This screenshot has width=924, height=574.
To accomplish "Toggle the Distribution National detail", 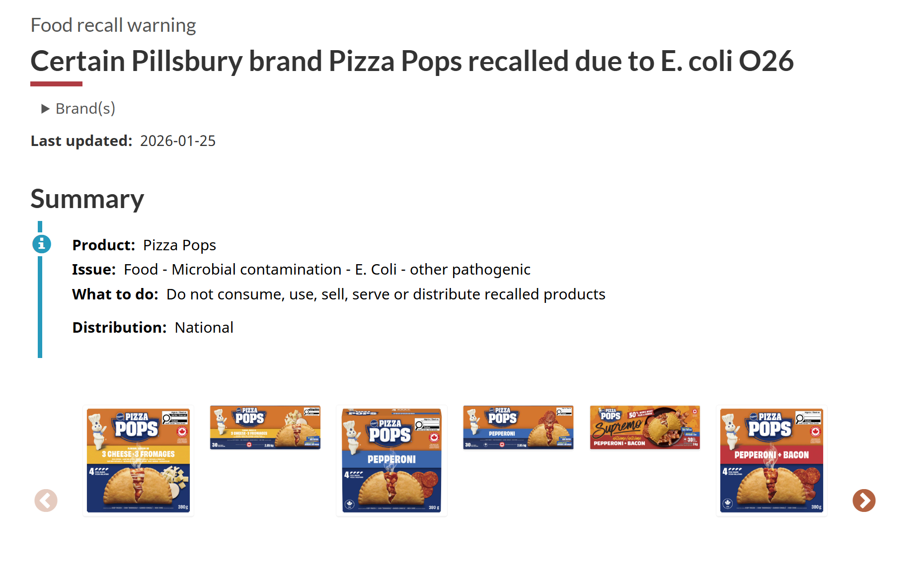I will pyautogui.click(x=153, y=327).
